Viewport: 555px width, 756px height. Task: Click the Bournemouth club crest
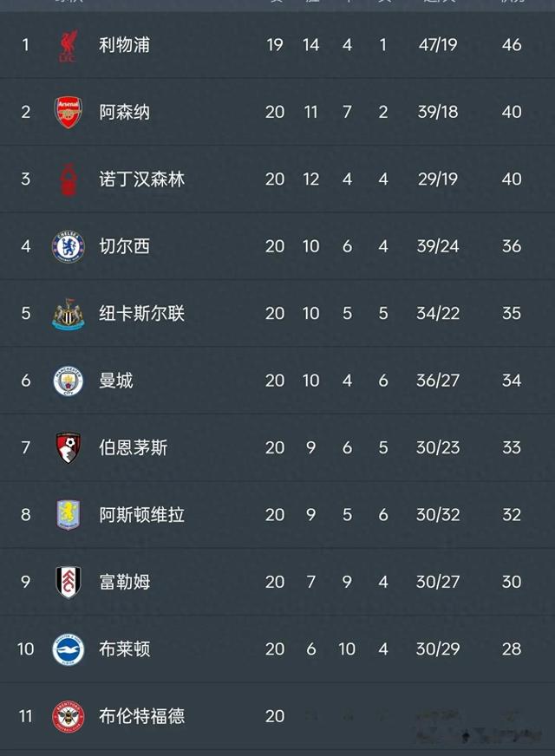pos(69,448)
